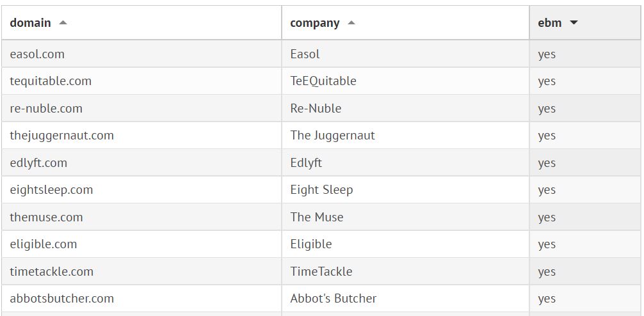This screenshot has height=316, width=644.
Task: Sort table by ebm column header
Action: point(550,23)
